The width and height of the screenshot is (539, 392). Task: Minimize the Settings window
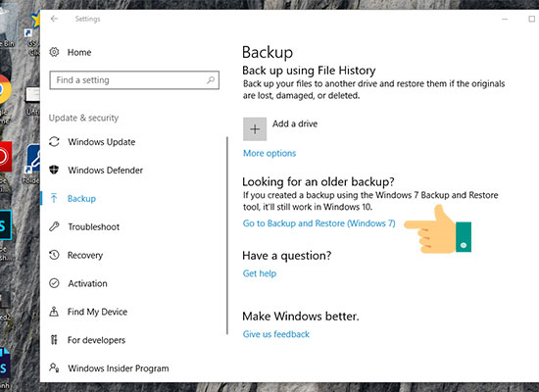point(505,19)
